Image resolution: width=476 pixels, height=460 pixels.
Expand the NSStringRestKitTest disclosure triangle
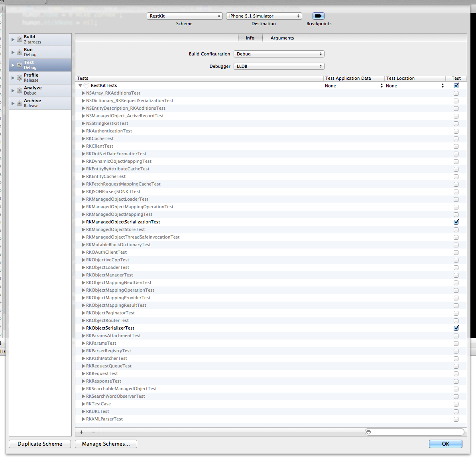pos(83,123)
